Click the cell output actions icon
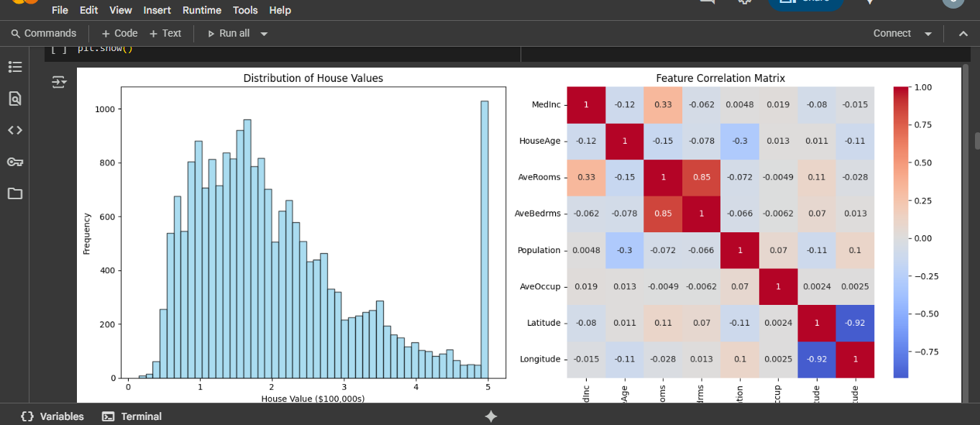 click(x=59, y=83)
